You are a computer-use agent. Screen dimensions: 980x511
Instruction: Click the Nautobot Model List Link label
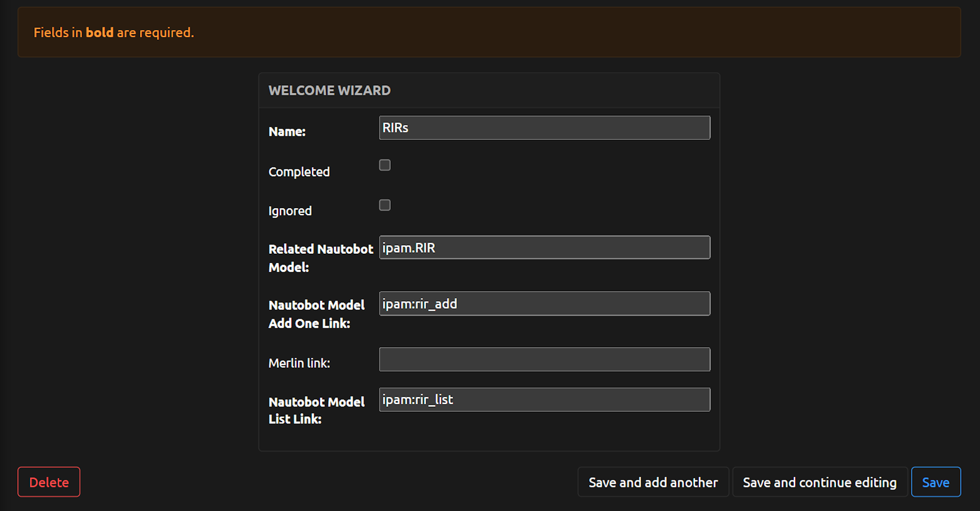(316, 410)
